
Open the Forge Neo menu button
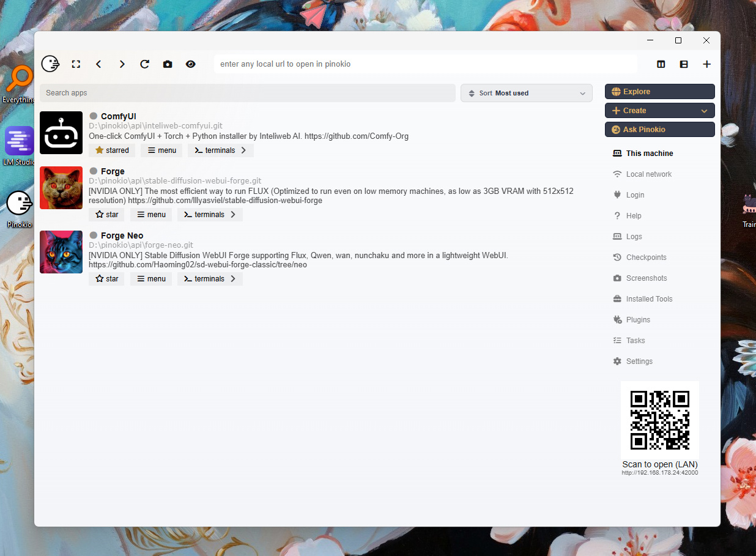coord(151,279)
